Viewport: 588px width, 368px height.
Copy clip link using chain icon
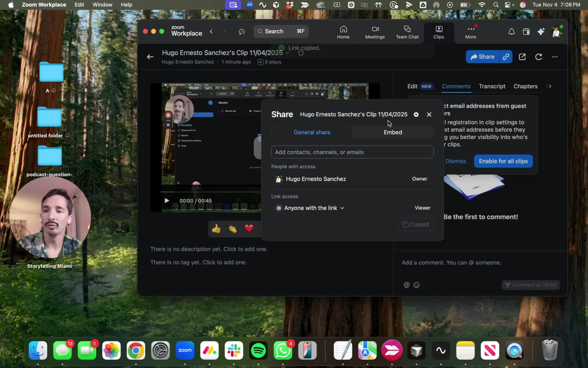pos(506,57)
